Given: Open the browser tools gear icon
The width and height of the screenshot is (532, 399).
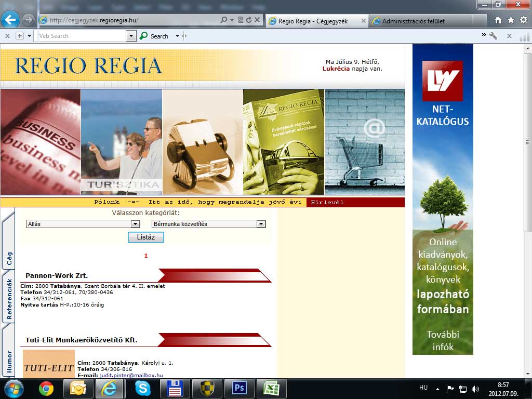Looking at the screenshot, I should pos(523,20).
